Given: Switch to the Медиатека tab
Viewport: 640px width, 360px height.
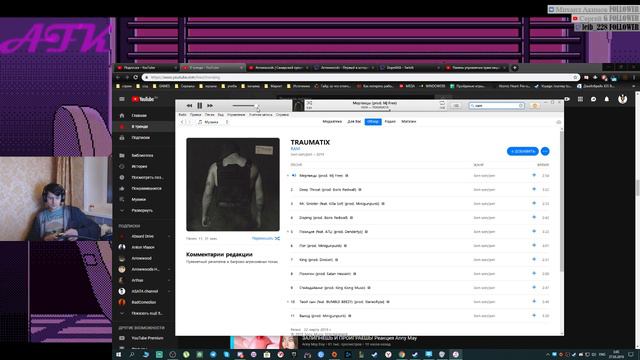Looking at the screenshot, I should tap(332, 122).
